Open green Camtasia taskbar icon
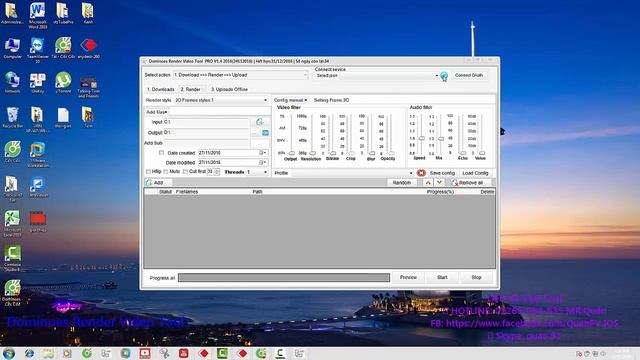Image resolution: width=640 pixels, height=360 pixels. point(222,353)
